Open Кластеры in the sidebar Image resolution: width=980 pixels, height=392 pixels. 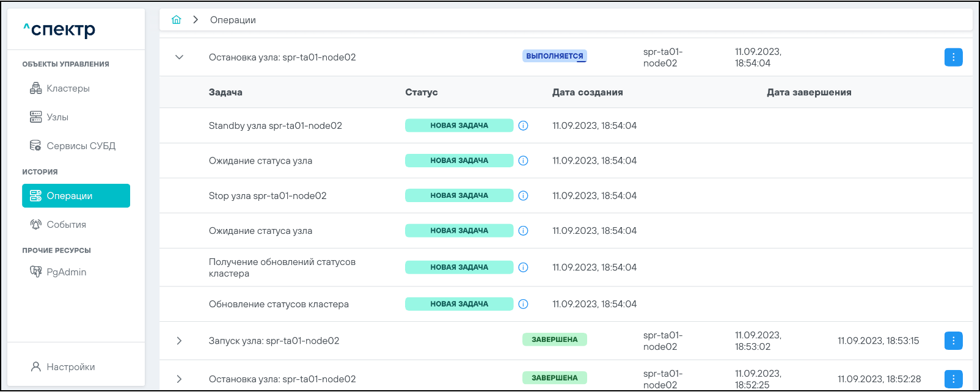coord(68,89)
